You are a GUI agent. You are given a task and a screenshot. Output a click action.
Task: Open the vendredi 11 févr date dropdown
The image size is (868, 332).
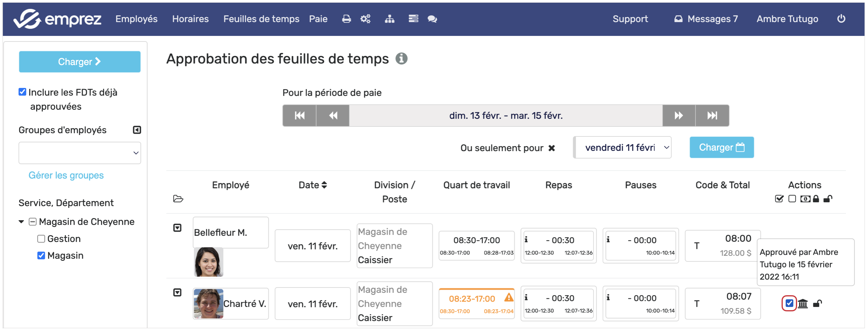click(x=622, y=148)
